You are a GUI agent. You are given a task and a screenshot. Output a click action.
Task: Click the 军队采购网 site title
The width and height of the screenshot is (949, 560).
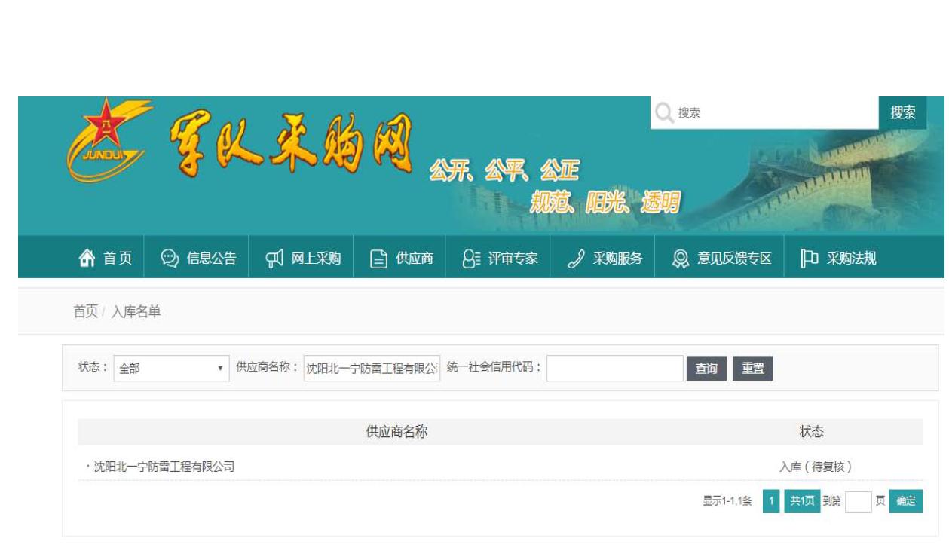coord(290,145)
